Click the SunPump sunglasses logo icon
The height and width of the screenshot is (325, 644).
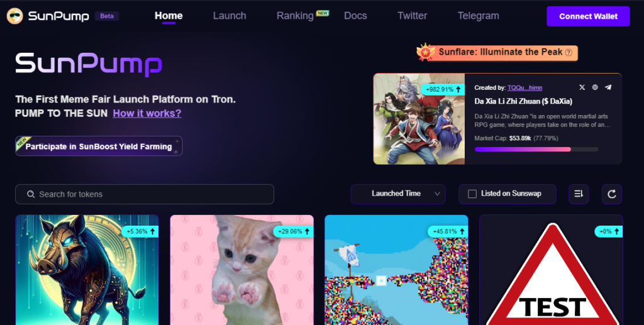click(15, 16)
